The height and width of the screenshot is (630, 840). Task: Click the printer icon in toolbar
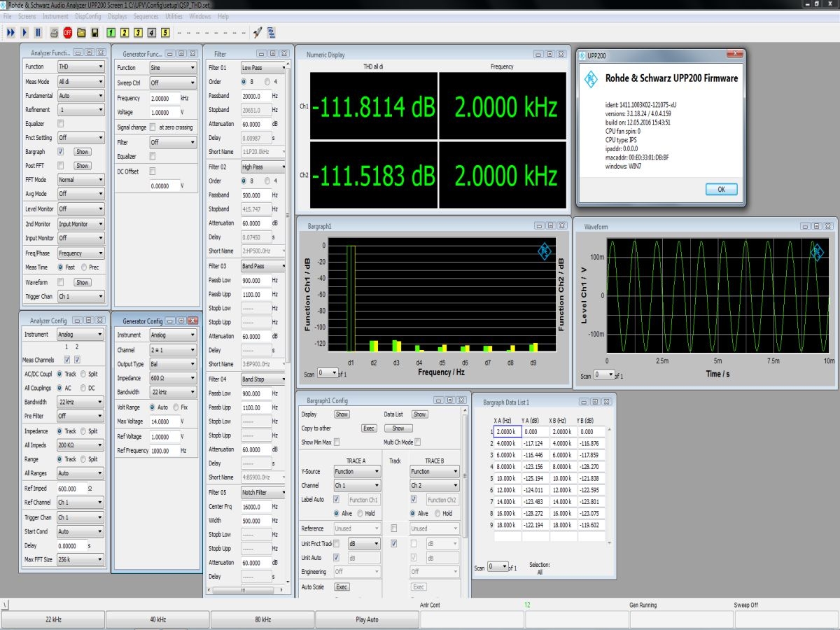point(55,32)
